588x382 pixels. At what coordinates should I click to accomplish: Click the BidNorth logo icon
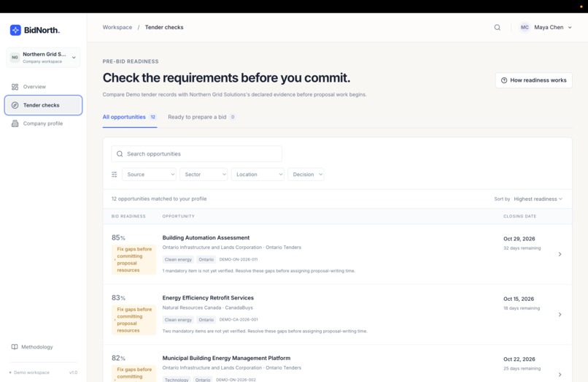click(15, 30)
